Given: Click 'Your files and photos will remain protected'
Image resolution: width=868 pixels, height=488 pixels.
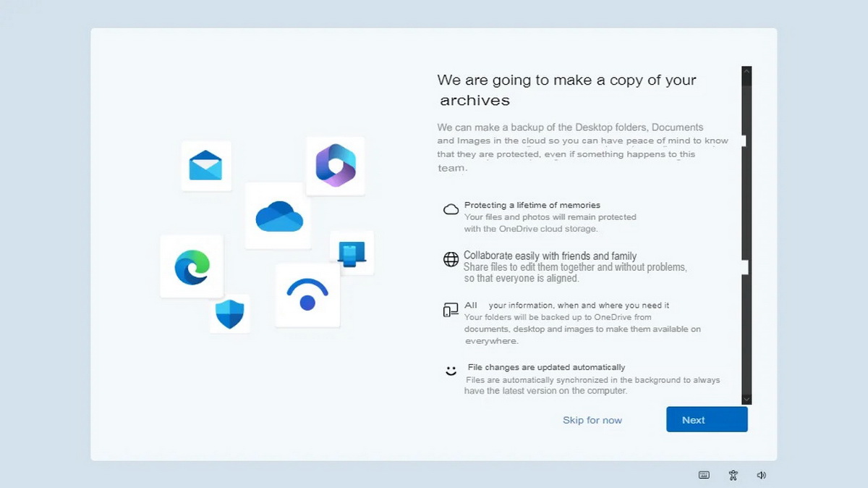Looking at the screenshot, I should click(x=550, y=216).
